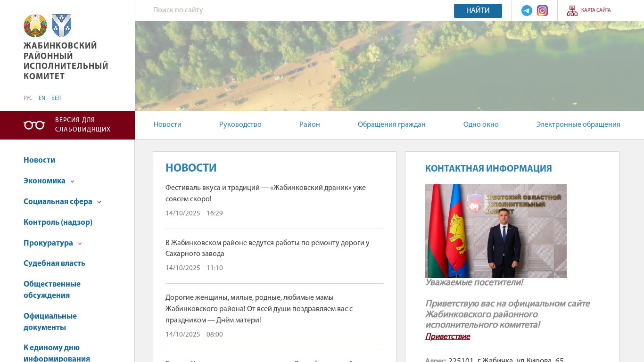This screenshot has width=644, height=362.
Task: Open the Одно окно menu item
Action: coord(481,125)
